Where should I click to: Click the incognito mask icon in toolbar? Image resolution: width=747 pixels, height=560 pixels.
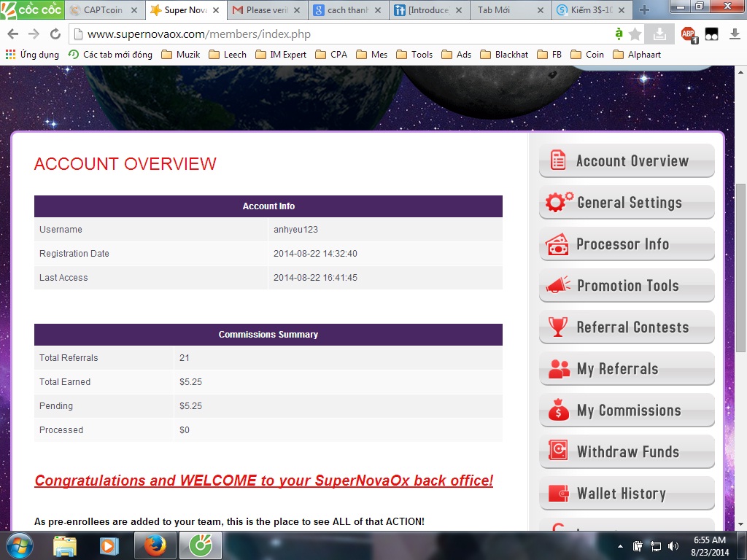[x=712, y=34]
